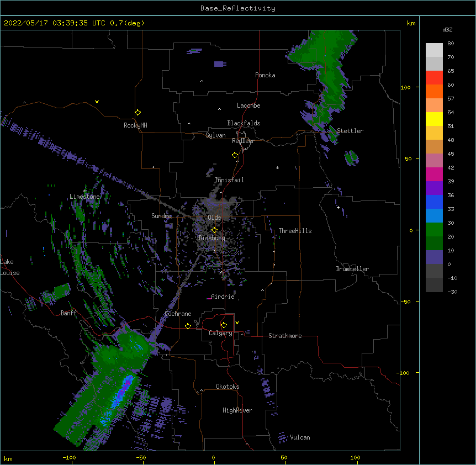
Task: Click the orange 60 dBZ legend swatch
Action: point(434,91)
